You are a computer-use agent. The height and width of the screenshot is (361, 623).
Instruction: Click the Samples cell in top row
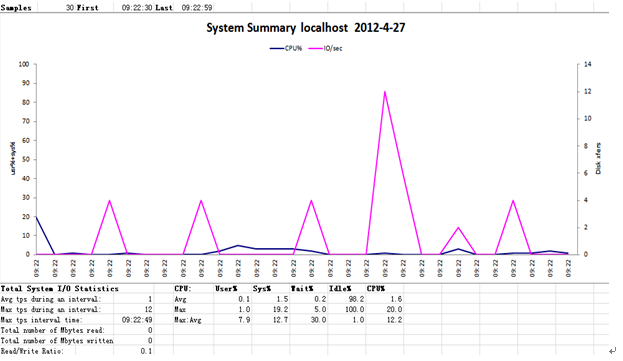tap(16, 8)
